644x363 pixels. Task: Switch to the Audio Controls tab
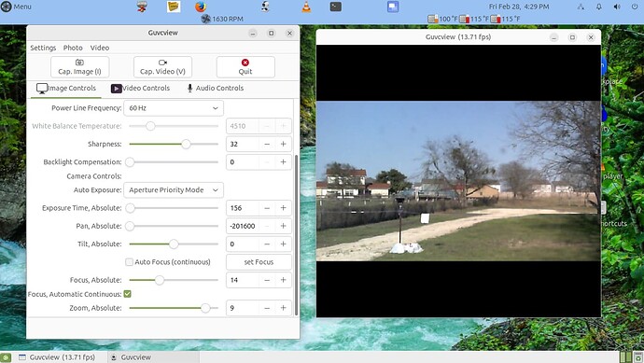(x=215, y=89)
